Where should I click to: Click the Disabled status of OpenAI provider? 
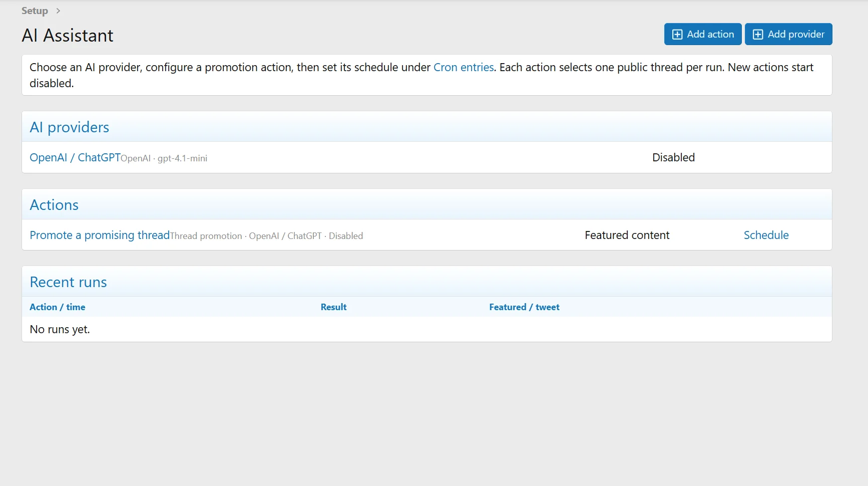673,157
